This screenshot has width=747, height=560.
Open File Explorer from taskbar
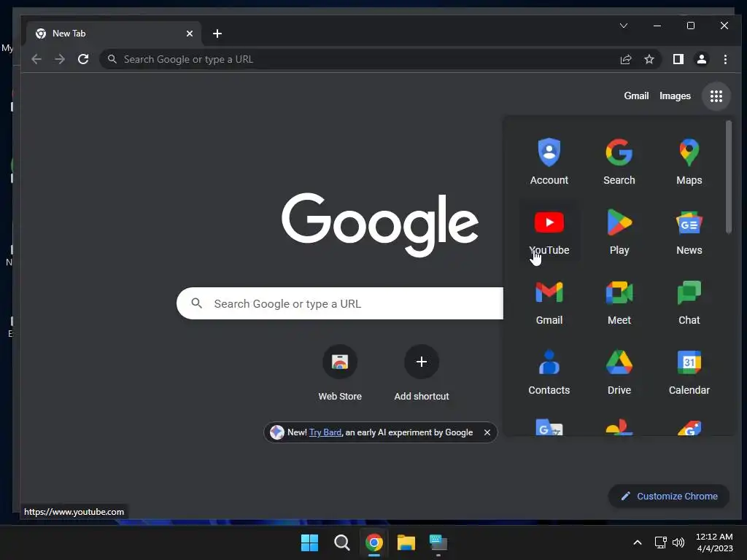coord(406,542)
